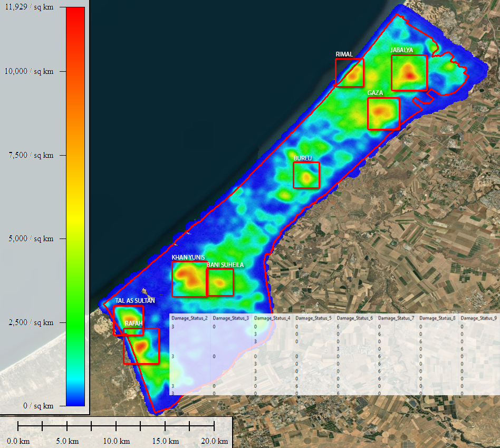Viewport: 500px width, 448px height.
Task: Click the Damage_Status_2 column header
Action: click(x=189, y=318)
